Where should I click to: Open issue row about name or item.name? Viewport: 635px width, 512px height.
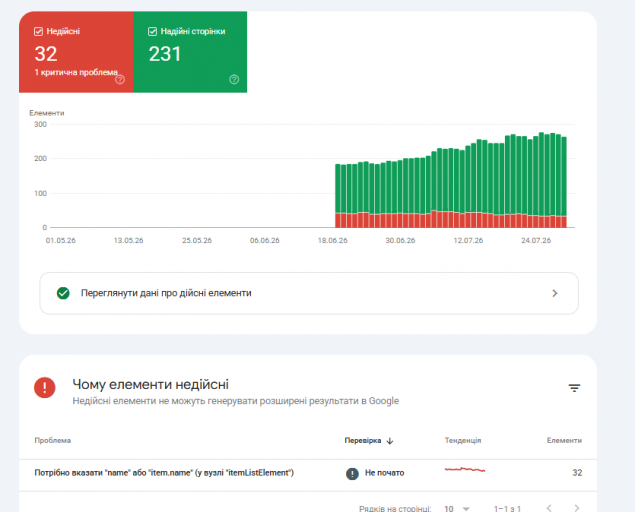pos(308,473)
